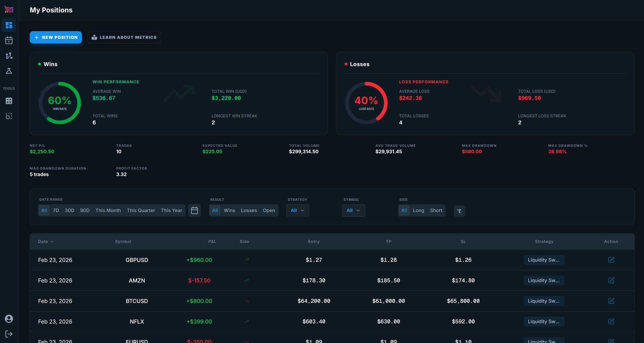Toggle the Date column sort chevron
The height and width of the screenshot is (343, 644).
pos(52,242)
